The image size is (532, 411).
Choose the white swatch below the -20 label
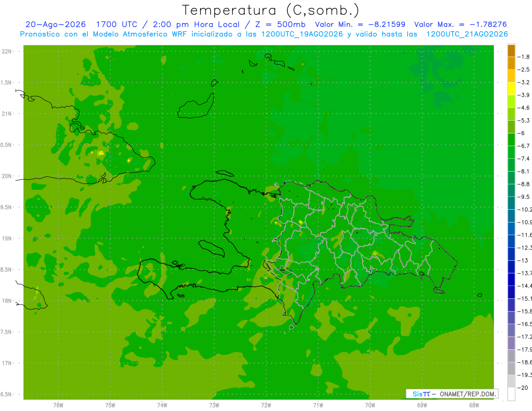pyautogui.click(x=511, y=394)
